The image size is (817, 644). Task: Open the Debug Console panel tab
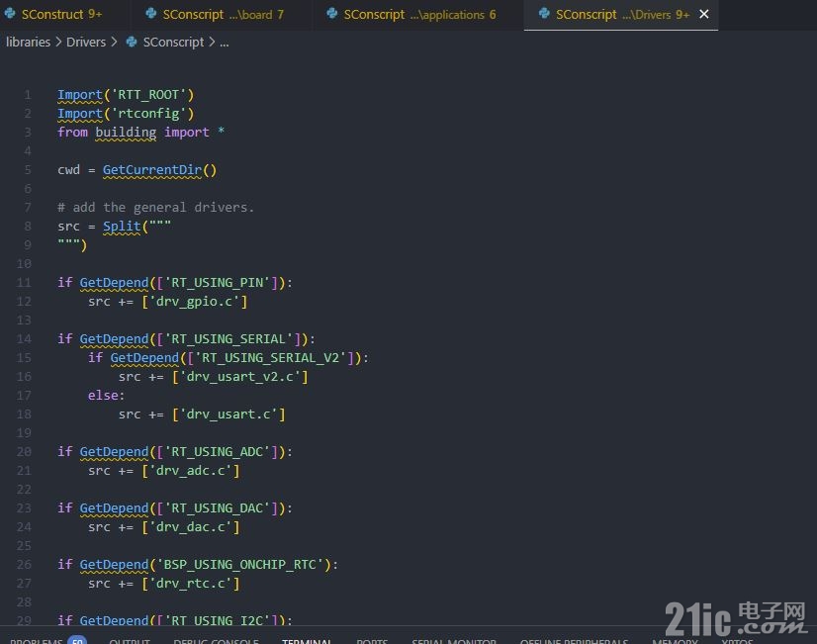pos(216,640)
